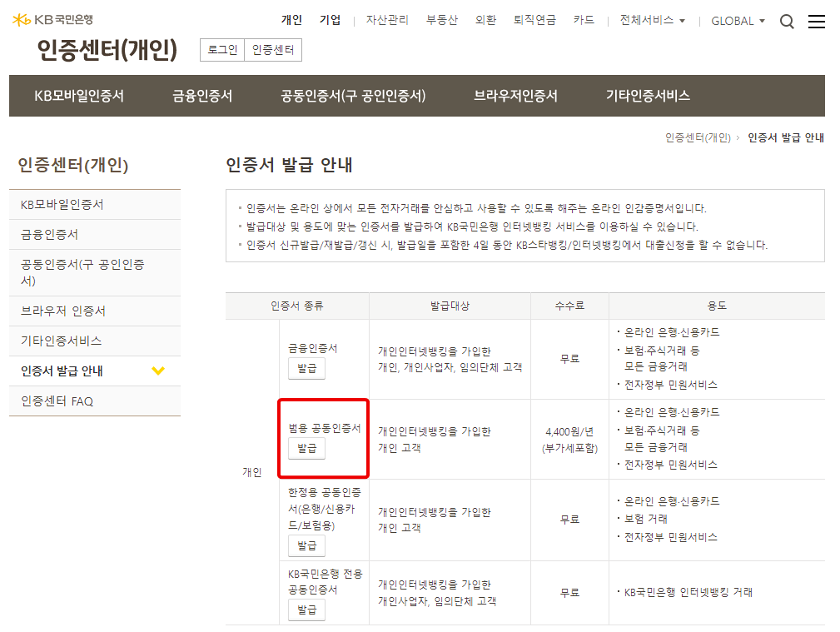
Task: Expand the GLOBAL language dropdown
Action: click(738, 21)
